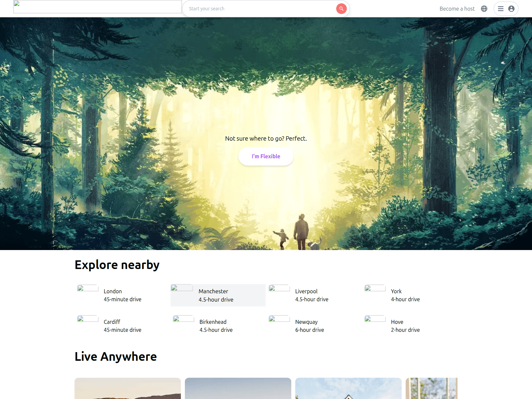The image size is (532, 399).
Task: Click the Hove thumbnail image
Action: [375, 319]
